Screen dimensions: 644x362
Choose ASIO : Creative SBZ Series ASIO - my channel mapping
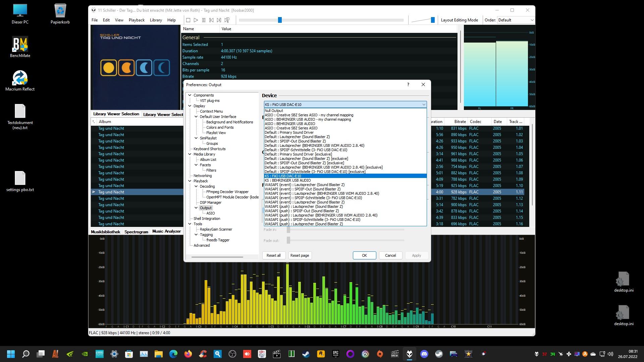coord(345,115)
